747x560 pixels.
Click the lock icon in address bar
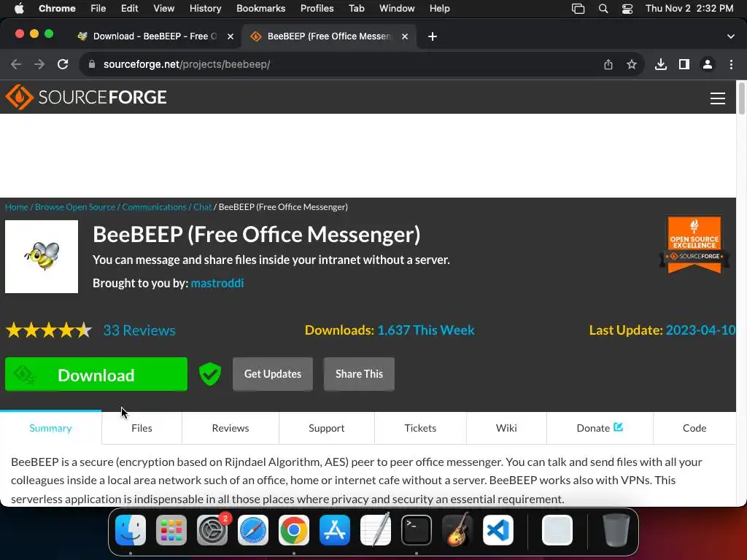pyautogui.click(x=92, y=64)
